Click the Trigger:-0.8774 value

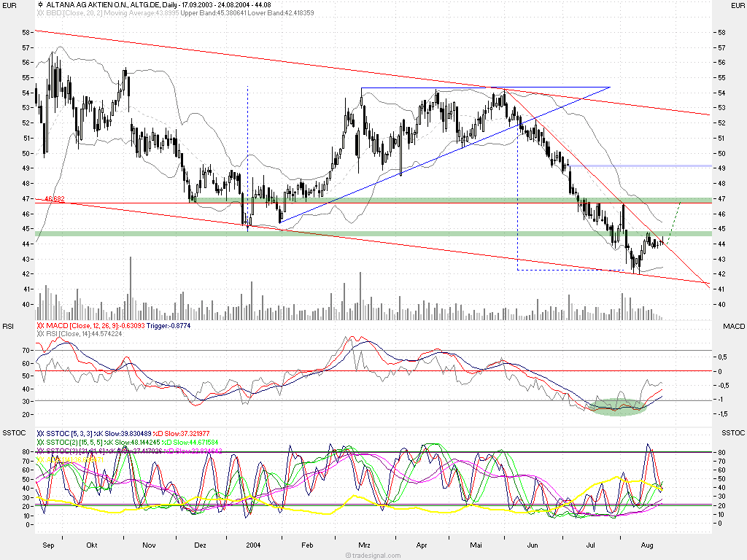click(x=169, y=326)
